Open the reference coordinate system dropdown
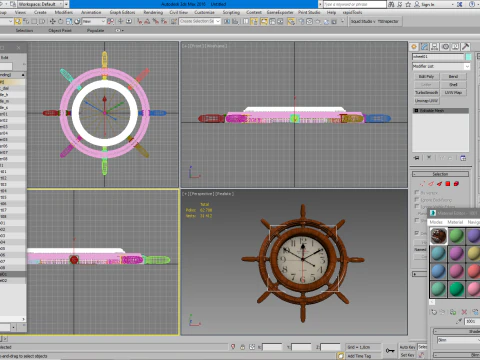480x360 pixels. pos(94,21)
